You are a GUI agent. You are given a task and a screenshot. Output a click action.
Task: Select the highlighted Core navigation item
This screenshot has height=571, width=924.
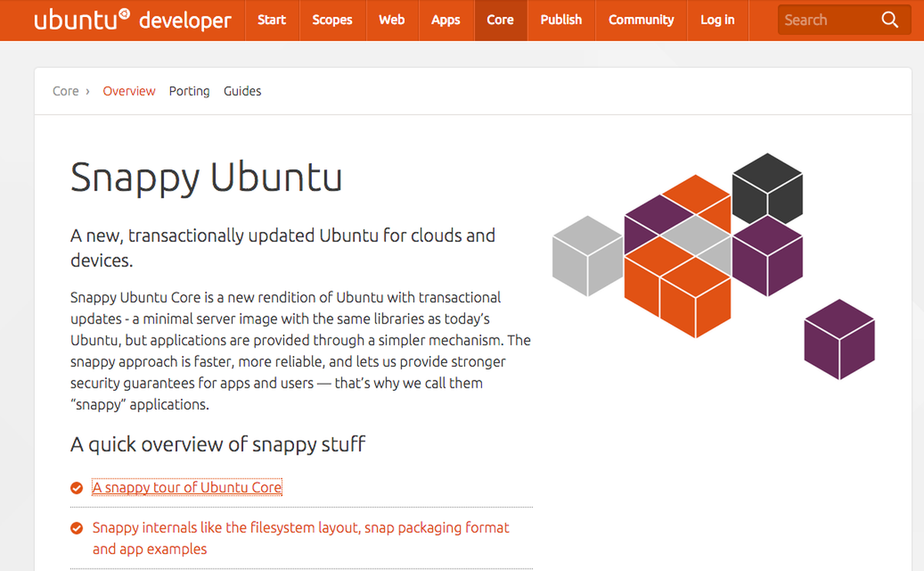(x=500, y=20)
